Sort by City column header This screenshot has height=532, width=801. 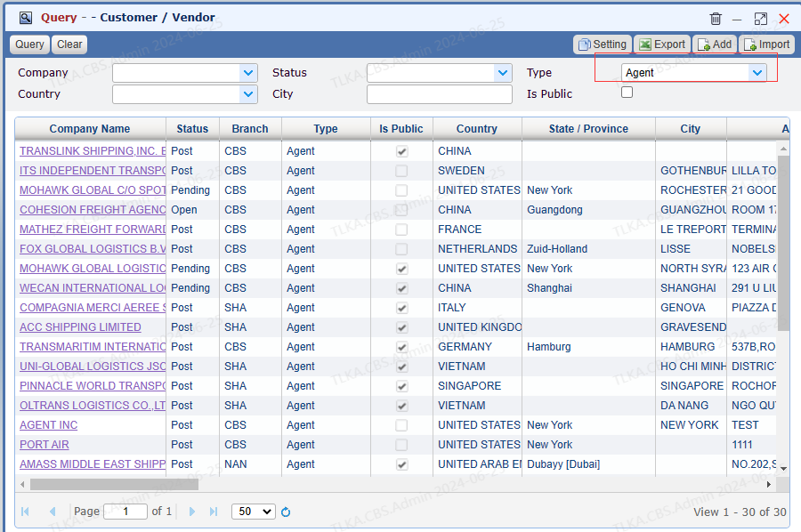691,129
